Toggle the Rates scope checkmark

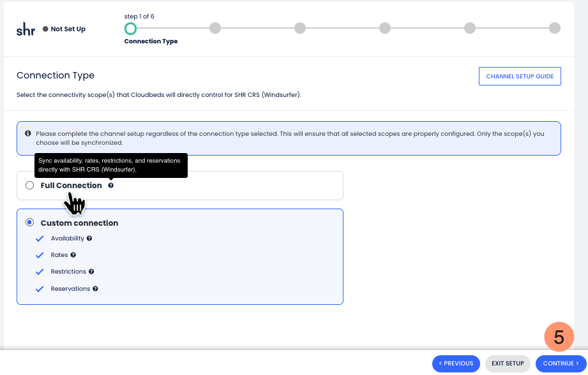pos(38,255)
